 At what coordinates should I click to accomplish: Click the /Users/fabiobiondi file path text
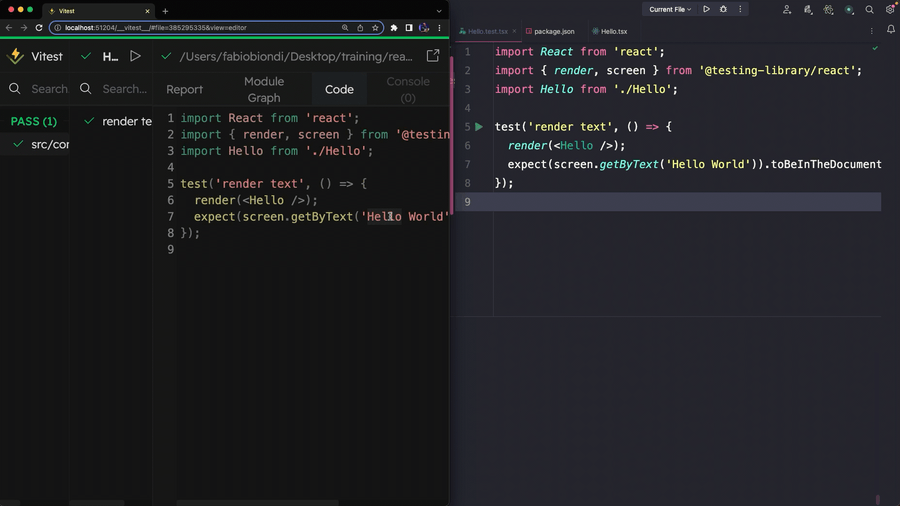tap(296, 56)
